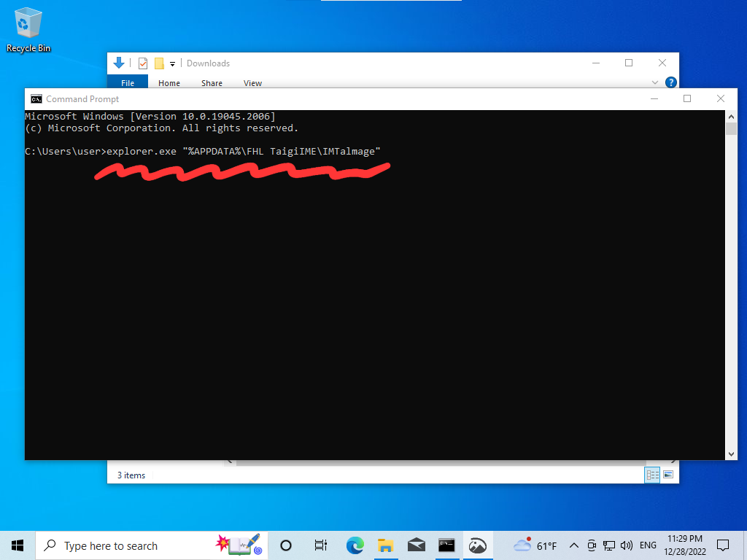Click the Microsoft Windows version line
This screenshot has height=560, width=747.
tap(150, 116)
